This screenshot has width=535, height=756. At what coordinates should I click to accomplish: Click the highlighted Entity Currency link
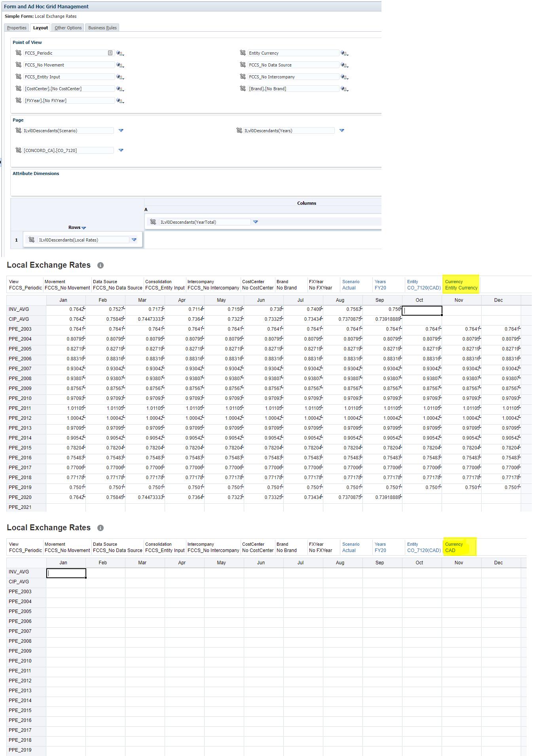pos(461,288)
